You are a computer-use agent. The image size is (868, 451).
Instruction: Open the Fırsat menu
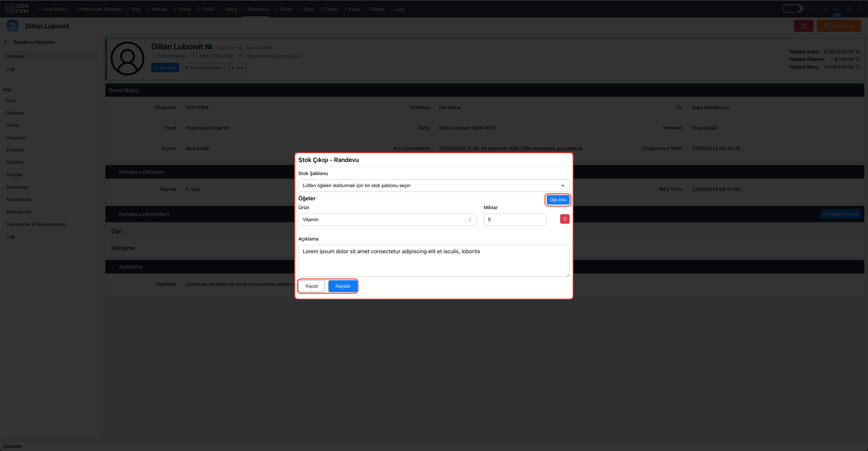tap(182, 9)
